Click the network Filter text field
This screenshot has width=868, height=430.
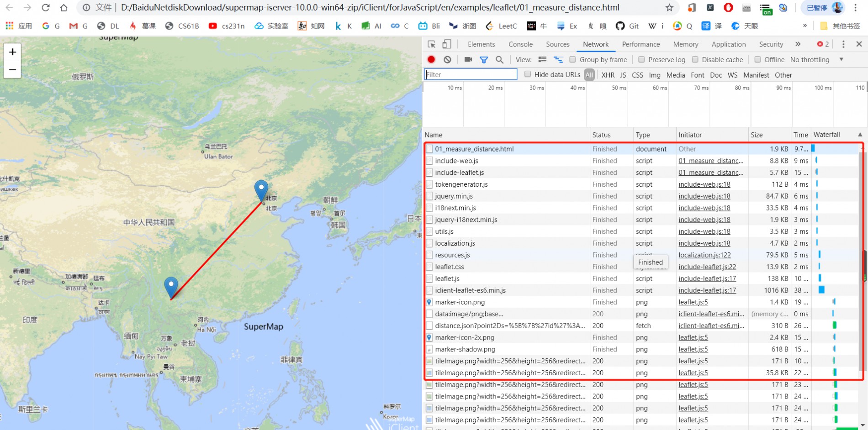click(x=471, y=74)
